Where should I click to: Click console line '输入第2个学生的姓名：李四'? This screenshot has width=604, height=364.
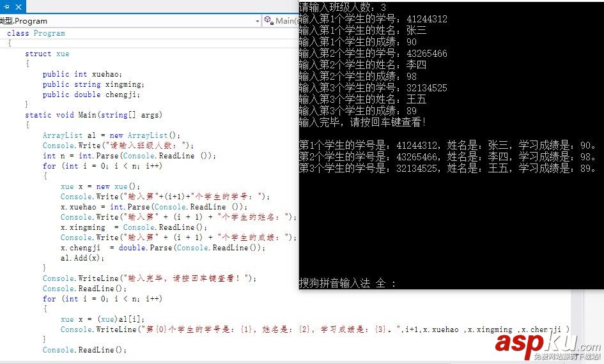coord(363,65)
